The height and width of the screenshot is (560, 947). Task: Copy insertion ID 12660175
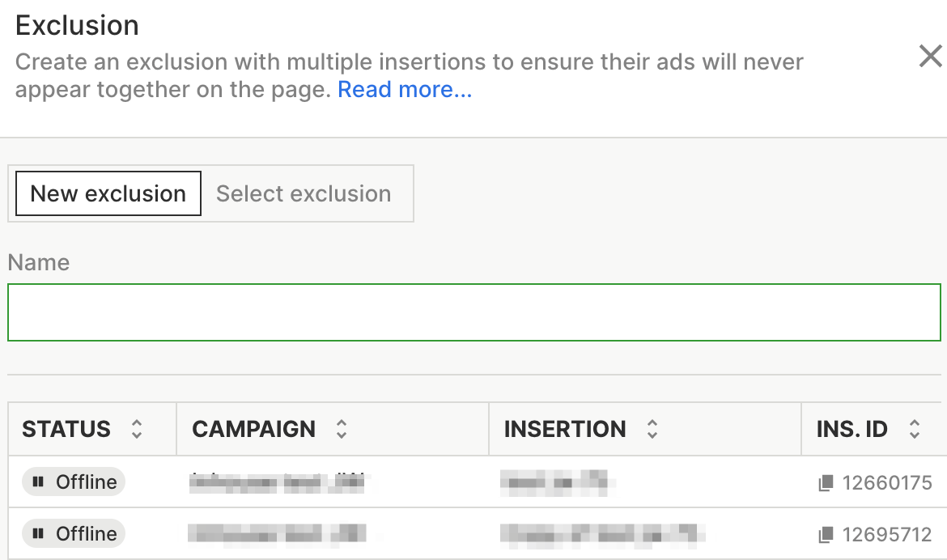tap(826, 483)
